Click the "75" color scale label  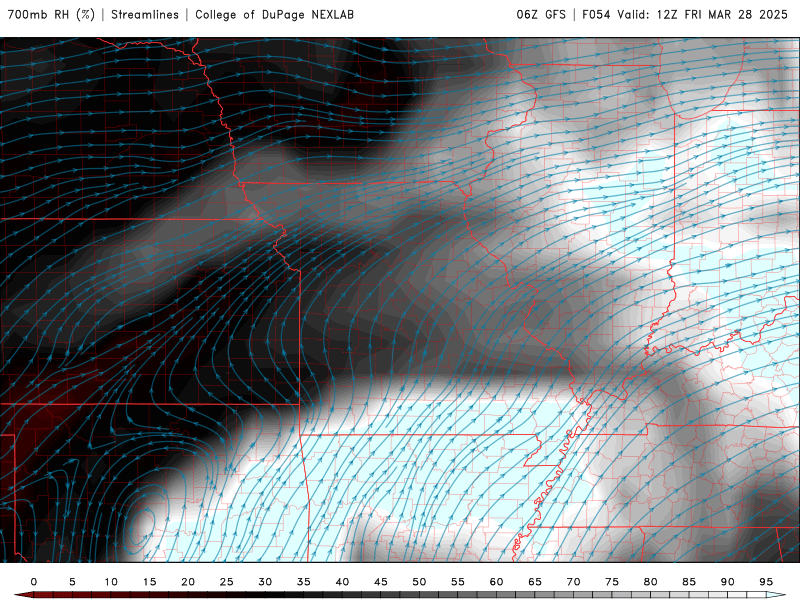612,582
